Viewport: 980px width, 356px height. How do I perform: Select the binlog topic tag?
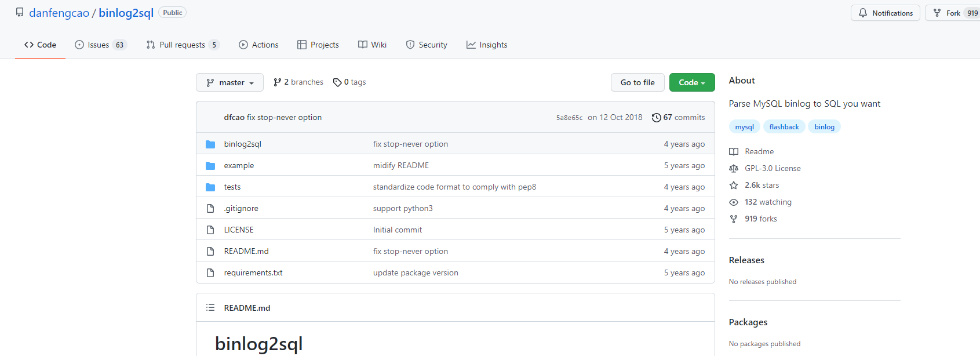tap(825, 127)
